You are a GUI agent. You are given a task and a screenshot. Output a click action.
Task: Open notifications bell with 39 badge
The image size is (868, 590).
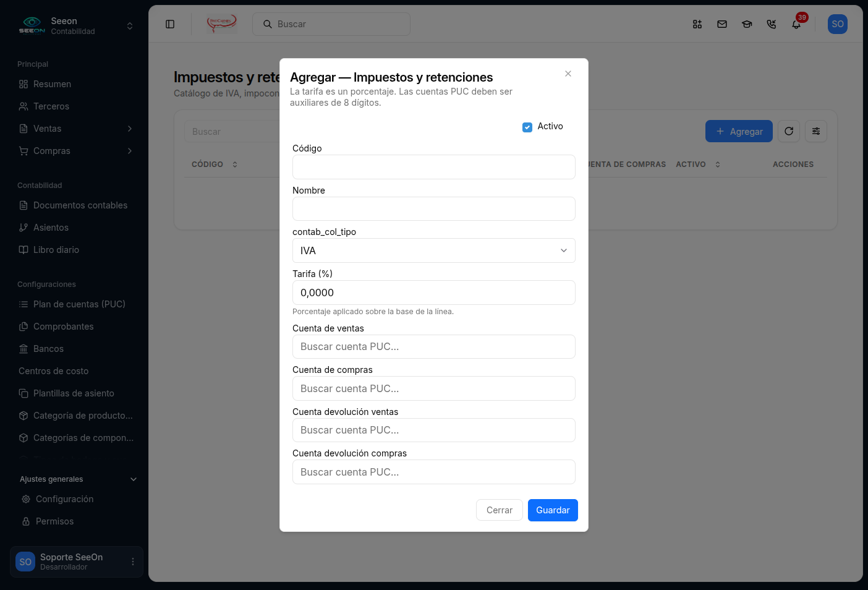coord(796,24)
